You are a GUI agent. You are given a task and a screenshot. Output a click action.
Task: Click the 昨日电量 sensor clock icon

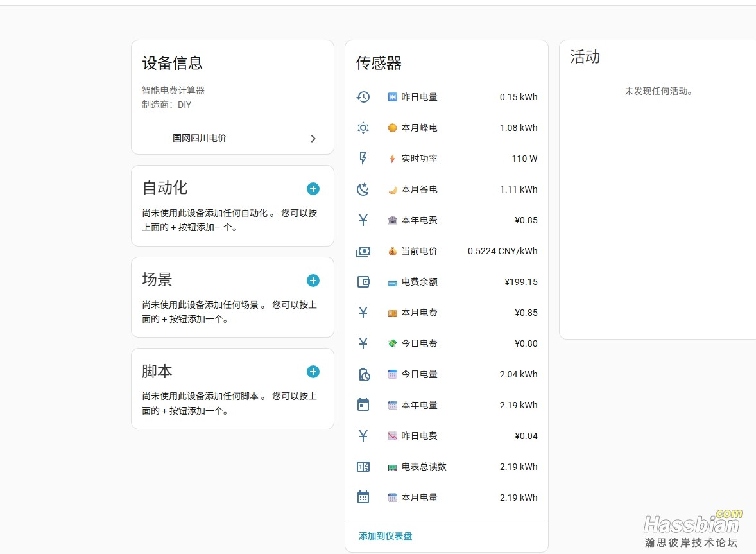[363, 97]
